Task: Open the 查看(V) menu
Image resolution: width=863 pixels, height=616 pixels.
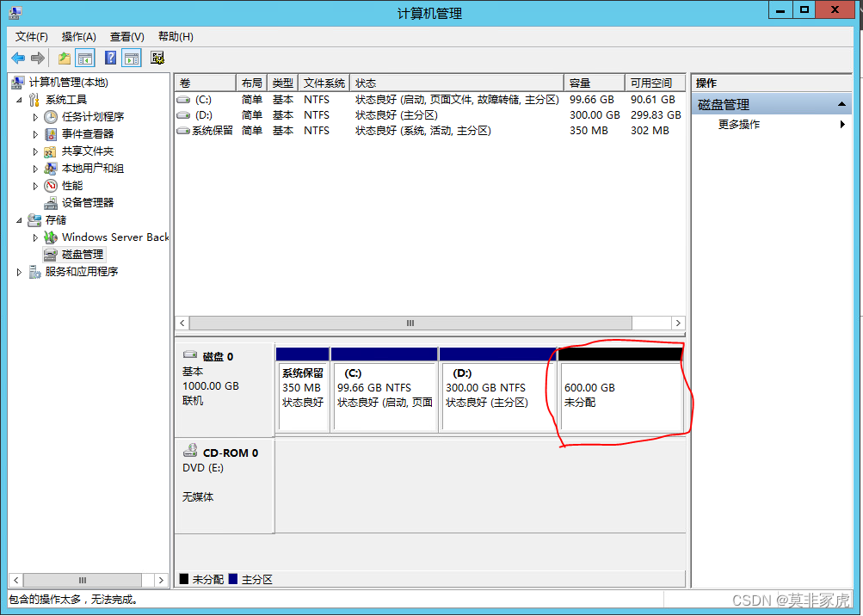Action: coord(127,36)
